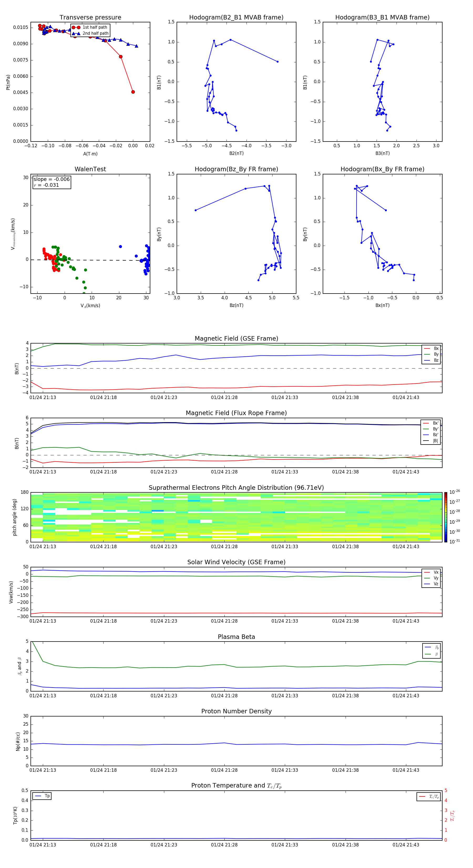The width and height of the screenshot is (473, 868).
Task: Click the 'r = -0.031' annotation
Action: 47,185
